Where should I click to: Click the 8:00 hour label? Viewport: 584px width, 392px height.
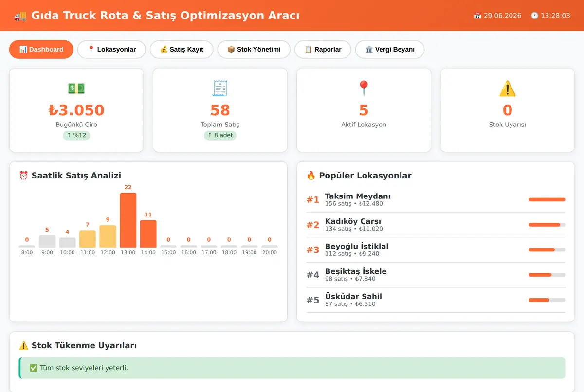(27, 252)
